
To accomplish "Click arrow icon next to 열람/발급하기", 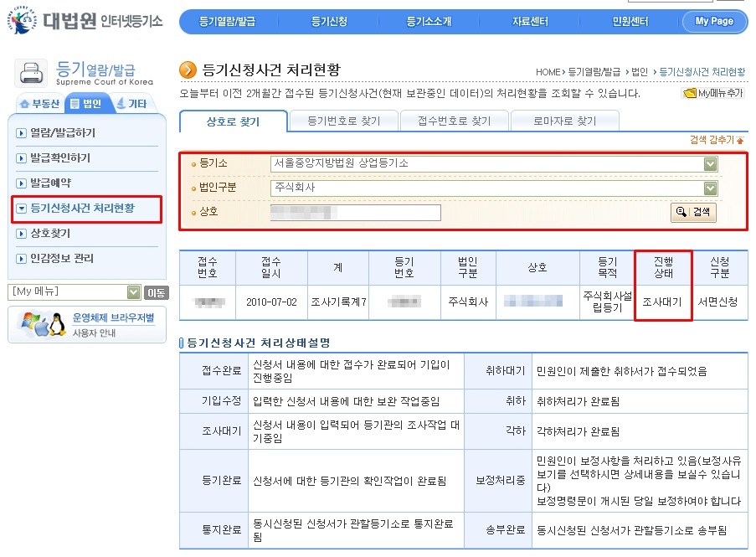I will click(x=21, y=133).
